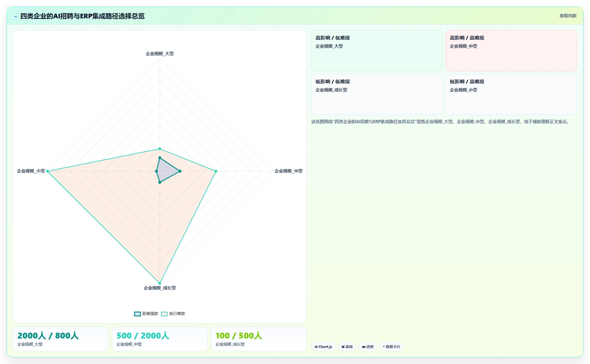This screenshot has height=364, width=590.
Task: Click the 执行难度 legend label text
Action: coord(177,314)
